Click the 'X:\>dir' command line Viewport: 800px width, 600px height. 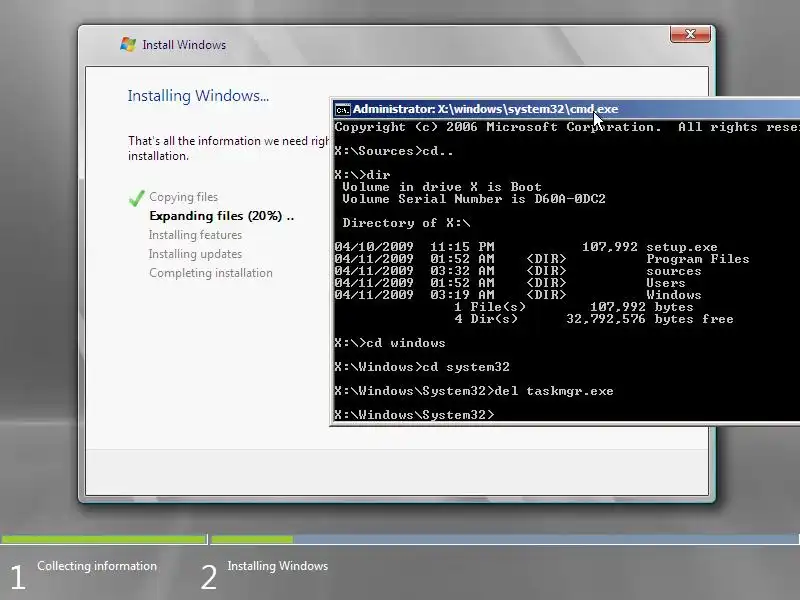(x=362, y=174)
